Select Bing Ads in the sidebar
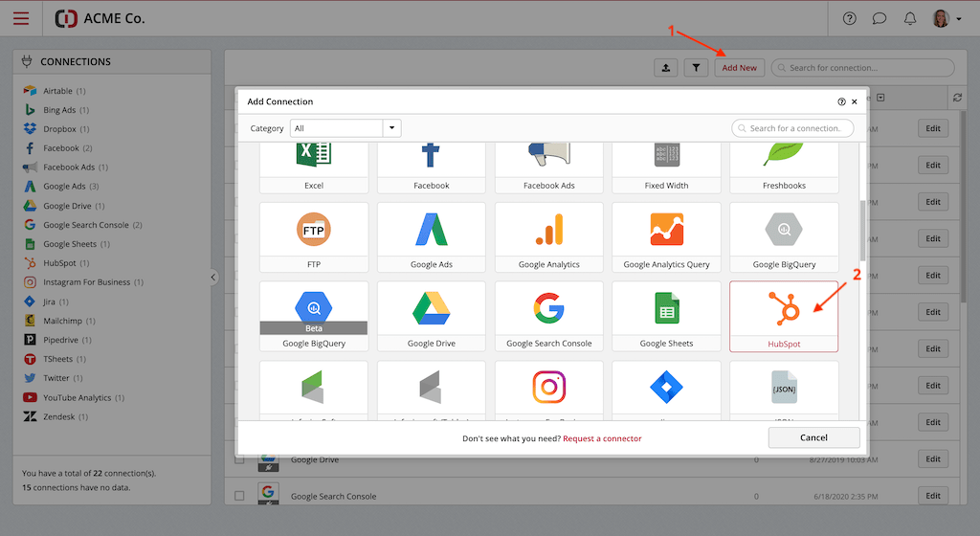The height and width of the screenshot is (536, 980). click(x=56, y=110)
